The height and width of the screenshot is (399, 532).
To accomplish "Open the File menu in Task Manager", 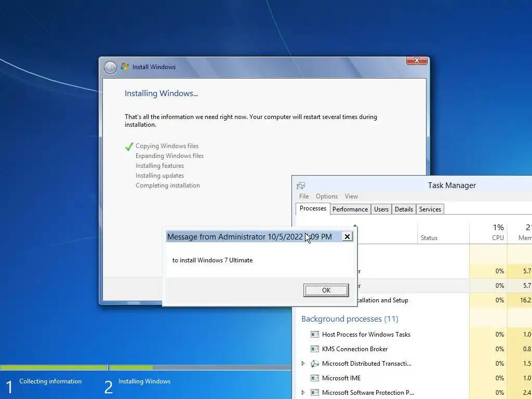I will (x=304, y=196).
